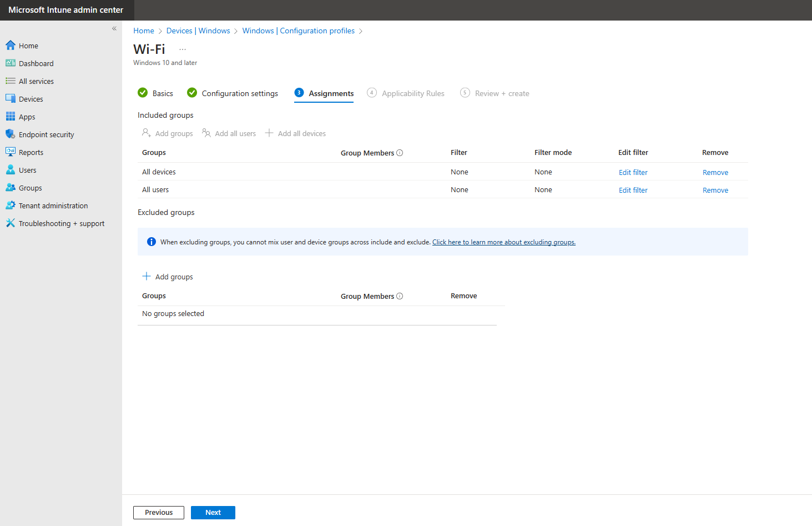Click the step 5 Review + create badge

pos(465,92)
